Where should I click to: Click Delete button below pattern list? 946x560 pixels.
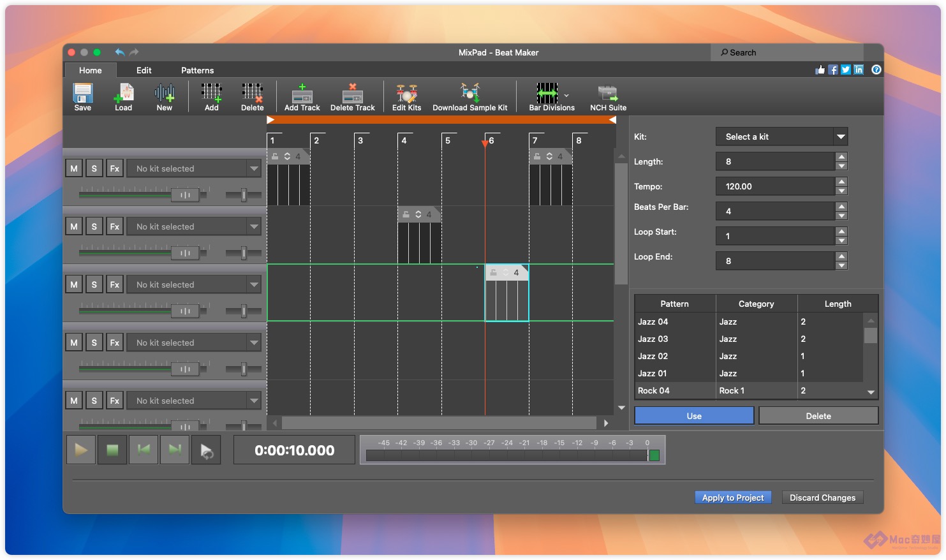818,416
